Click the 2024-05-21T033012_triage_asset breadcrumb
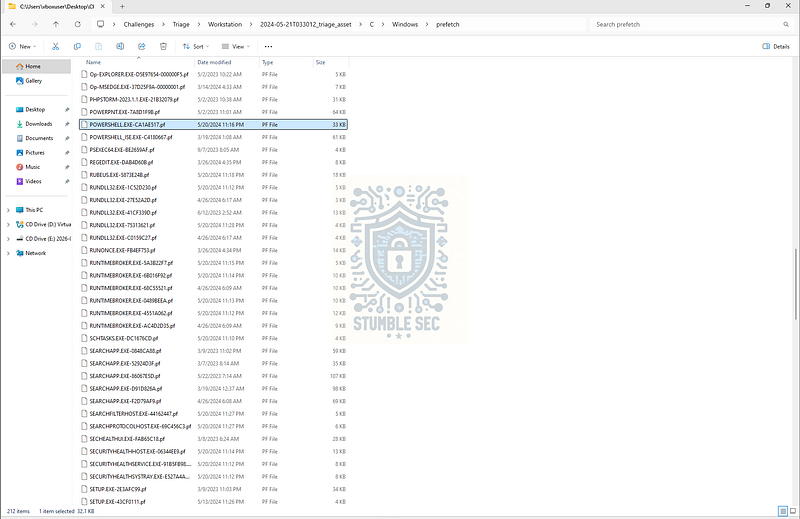 306,24
